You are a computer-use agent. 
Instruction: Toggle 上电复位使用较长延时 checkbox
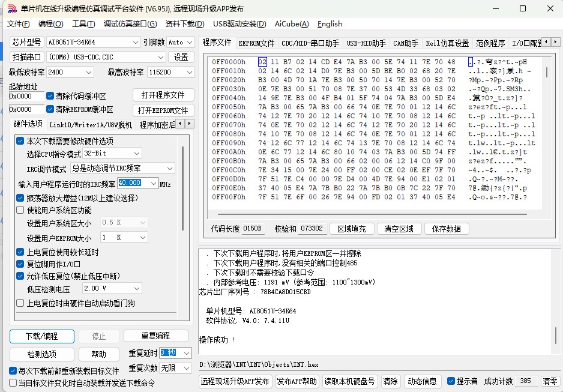pyautogui.click(x=20, y=252)
